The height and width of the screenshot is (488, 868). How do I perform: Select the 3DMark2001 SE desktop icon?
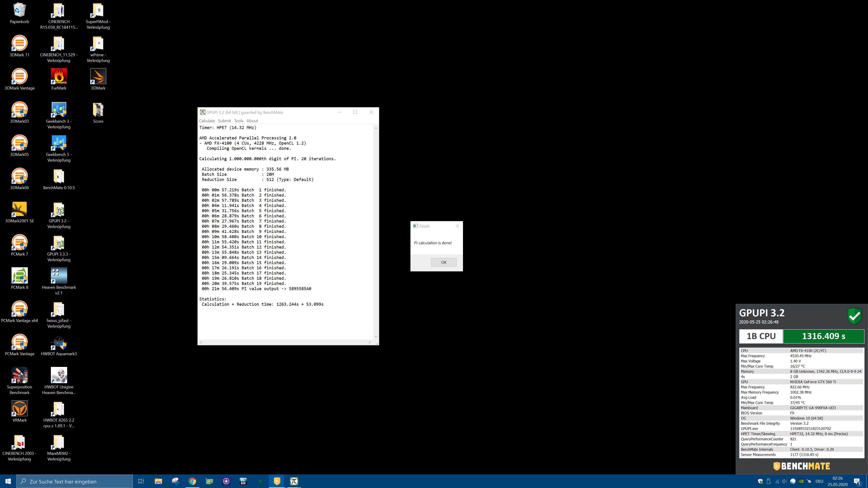tap(19, 212)
